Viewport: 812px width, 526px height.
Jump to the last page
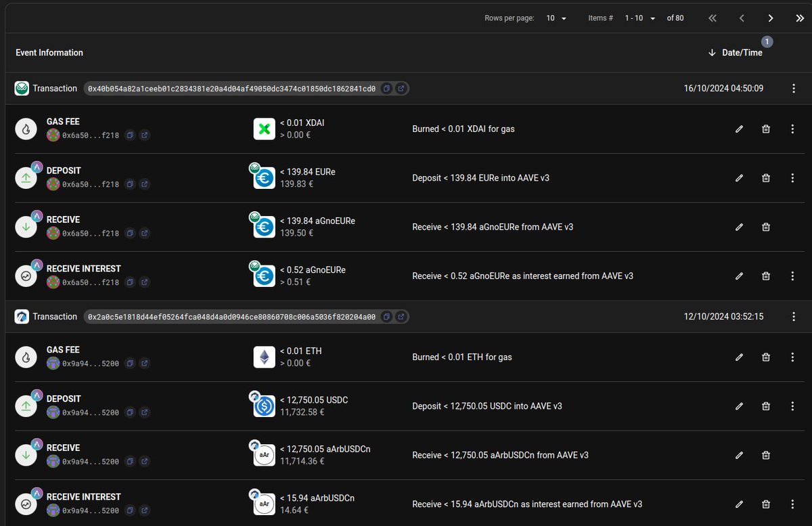pos(800,18)
